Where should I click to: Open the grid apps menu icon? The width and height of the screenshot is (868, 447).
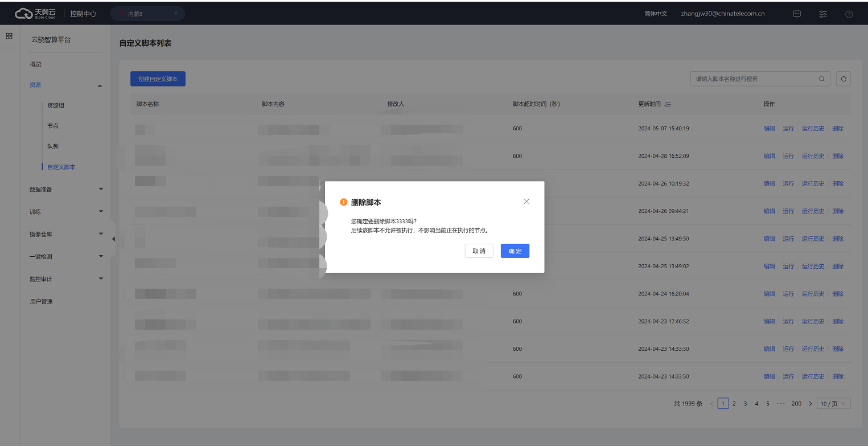pos(9,36)
